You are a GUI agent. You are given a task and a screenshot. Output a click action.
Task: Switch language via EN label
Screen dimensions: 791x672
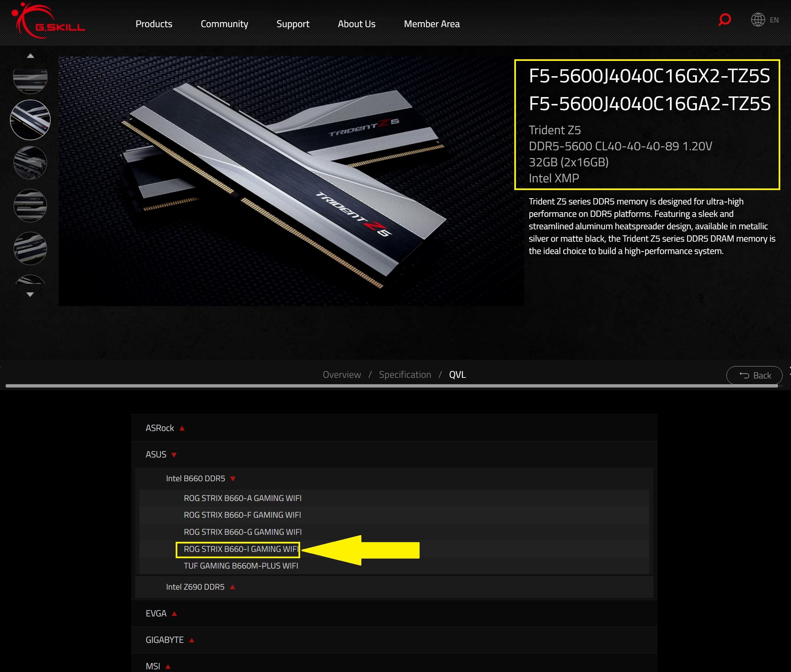click(774, 20)
